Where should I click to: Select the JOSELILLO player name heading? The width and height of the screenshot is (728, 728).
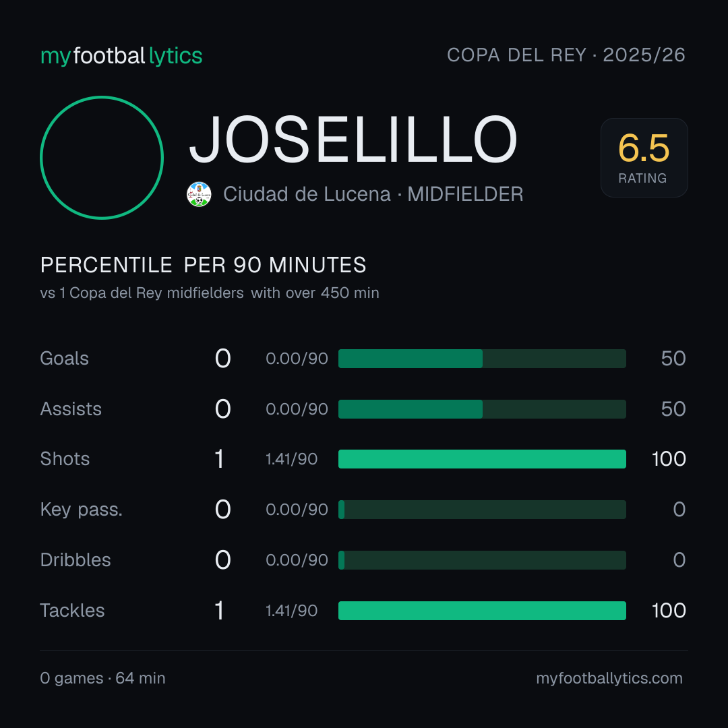point(353,140)
